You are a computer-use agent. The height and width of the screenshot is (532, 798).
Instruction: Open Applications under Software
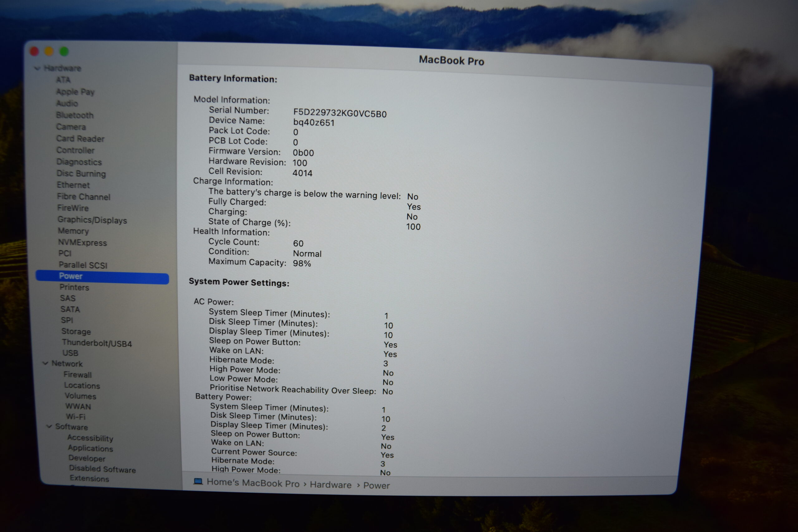point(90,448)
